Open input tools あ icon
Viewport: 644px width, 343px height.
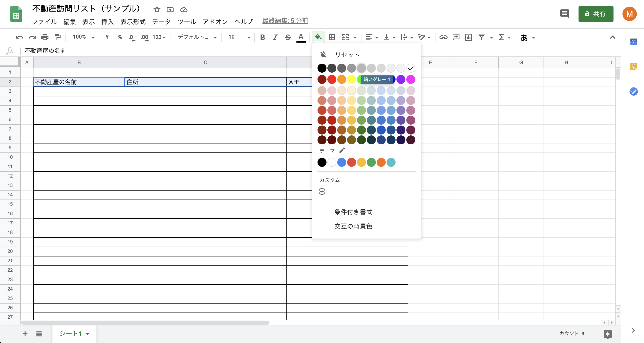tap(524, 37)
